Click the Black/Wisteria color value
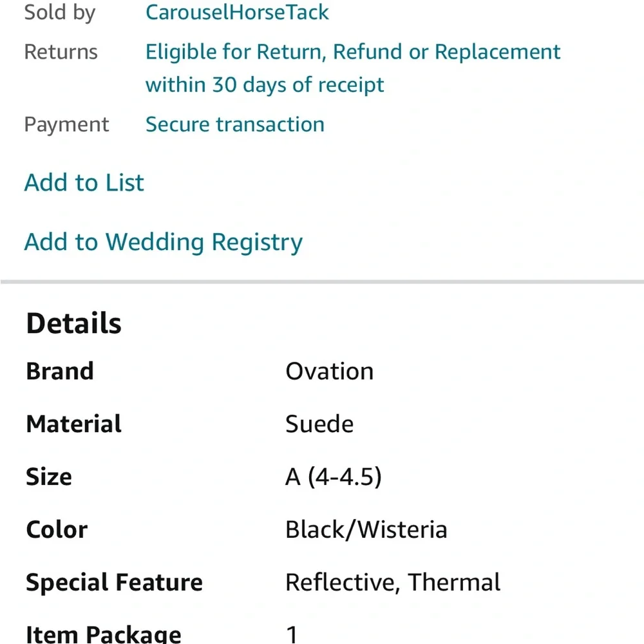This screenshot has width=644, height=644. pos(366,529)
